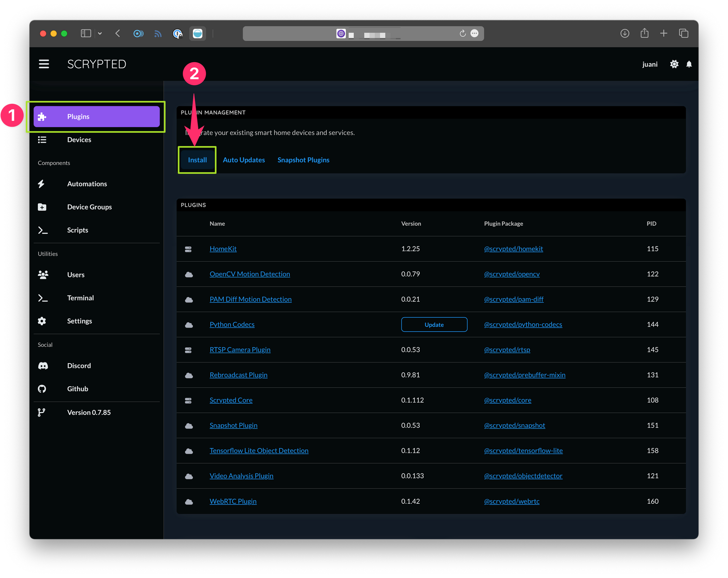Expand Safari sidebar dropdown chevron
The image size is (728, 578).
click(100, 33)
